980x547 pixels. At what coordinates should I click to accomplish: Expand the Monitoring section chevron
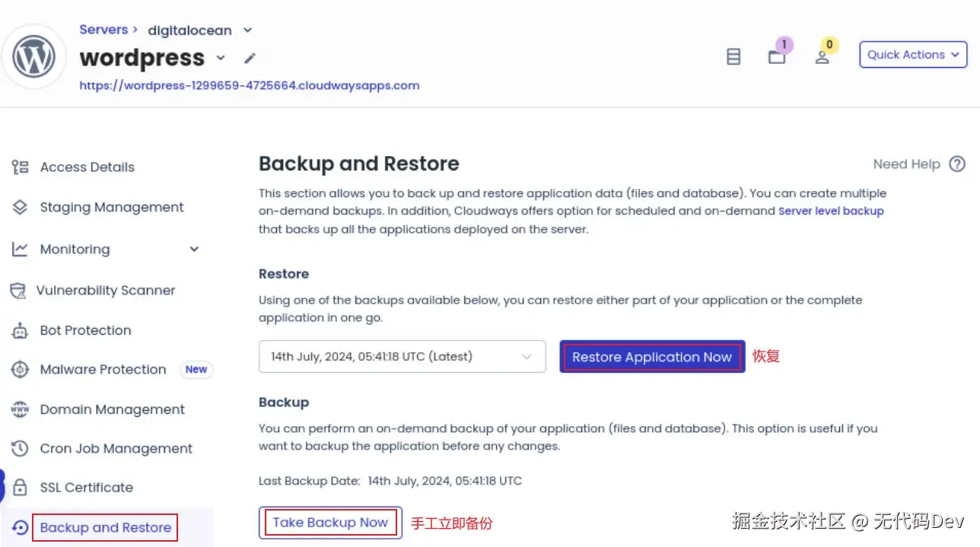[194, 249]
